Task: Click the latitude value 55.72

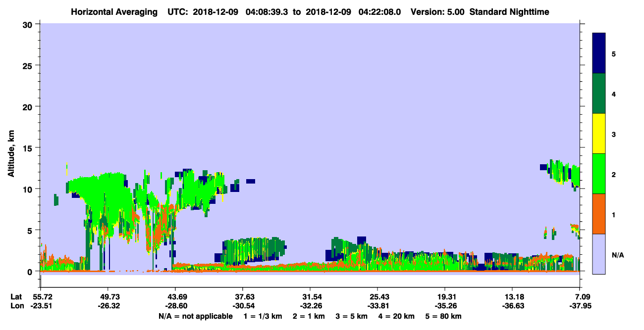Action: [x=41, y=297]
